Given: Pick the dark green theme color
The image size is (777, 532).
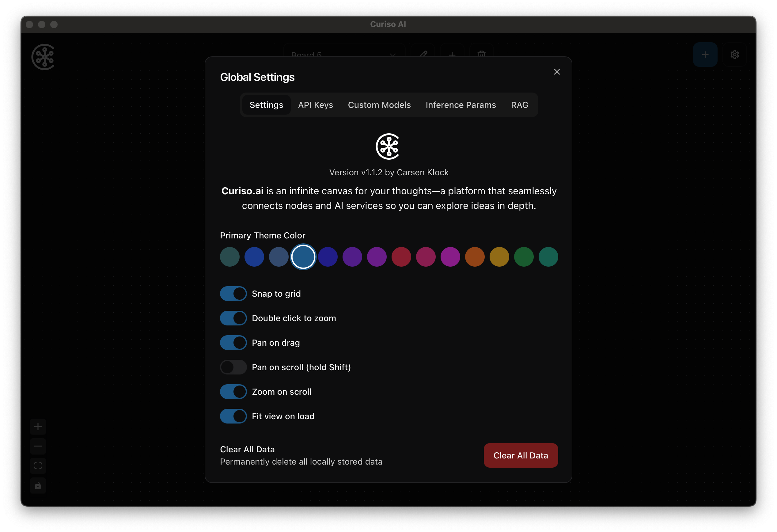Looking at the screenshot, I should tap(524, 257).
